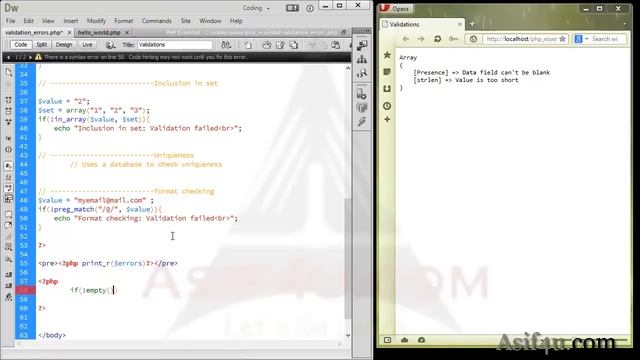Edit the Title field containing Validations
The height and width of the screenshot is (360, 640).
coord(175,45)
